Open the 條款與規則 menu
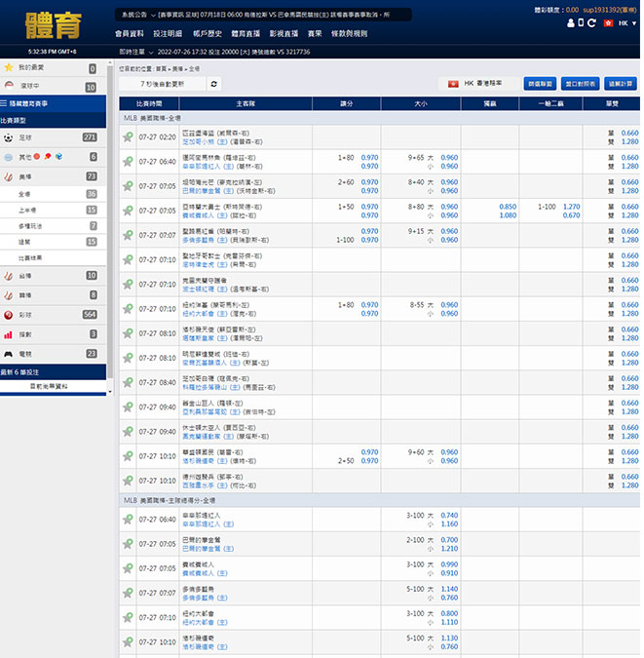 point(349,33)
